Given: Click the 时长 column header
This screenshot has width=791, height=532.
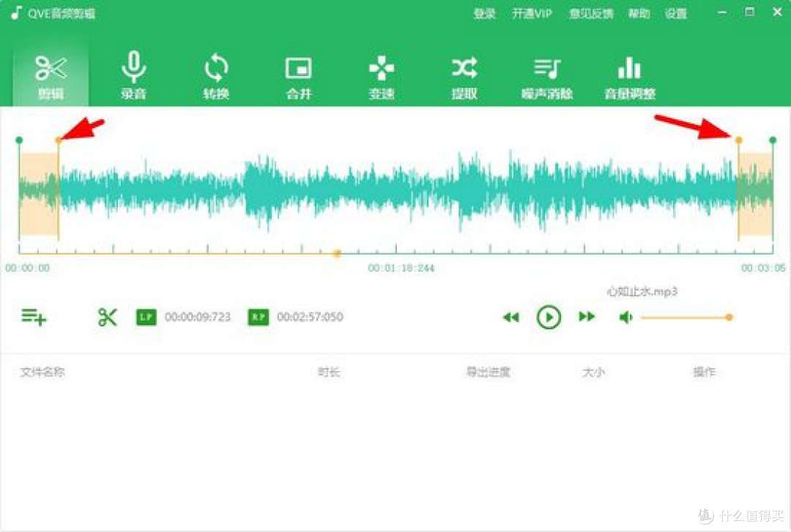Looking at the screenshot, I should (329, 372).
